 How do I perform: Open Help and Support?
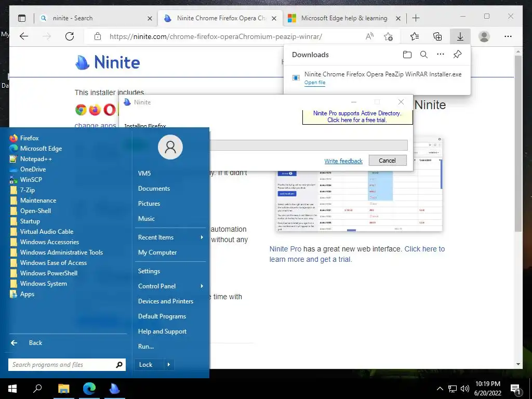click(162, 331)
